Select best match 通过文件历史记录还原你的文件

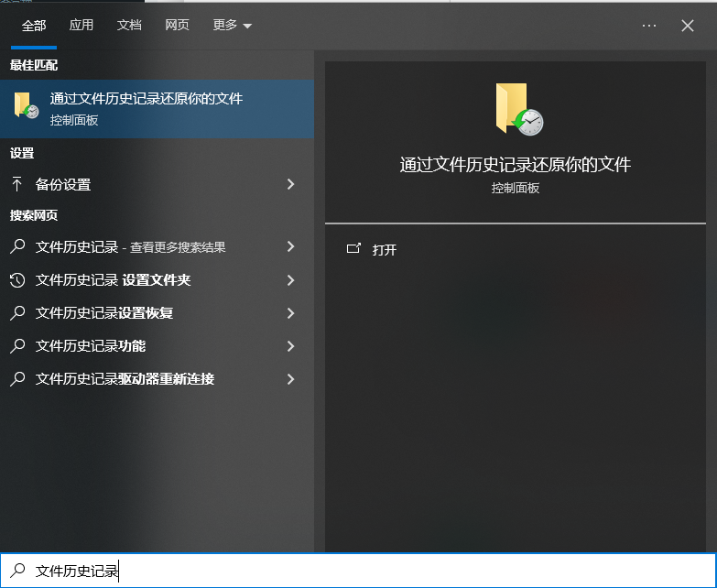click(x=157, y=109)
